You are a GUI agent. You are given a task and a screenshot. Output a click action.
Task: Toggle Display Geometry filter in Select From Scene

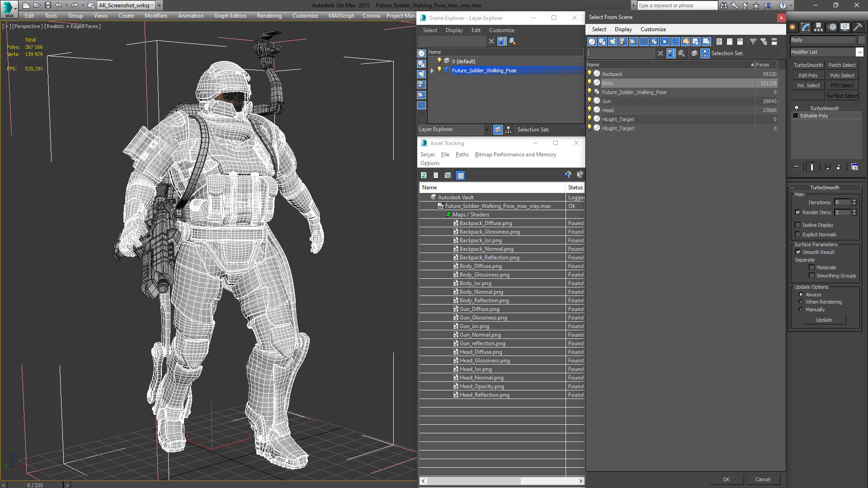592,42
